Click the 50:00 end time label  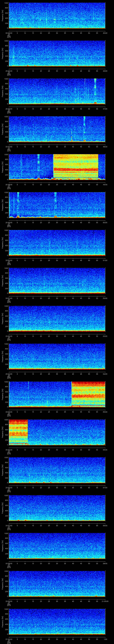tap(105, 223)
